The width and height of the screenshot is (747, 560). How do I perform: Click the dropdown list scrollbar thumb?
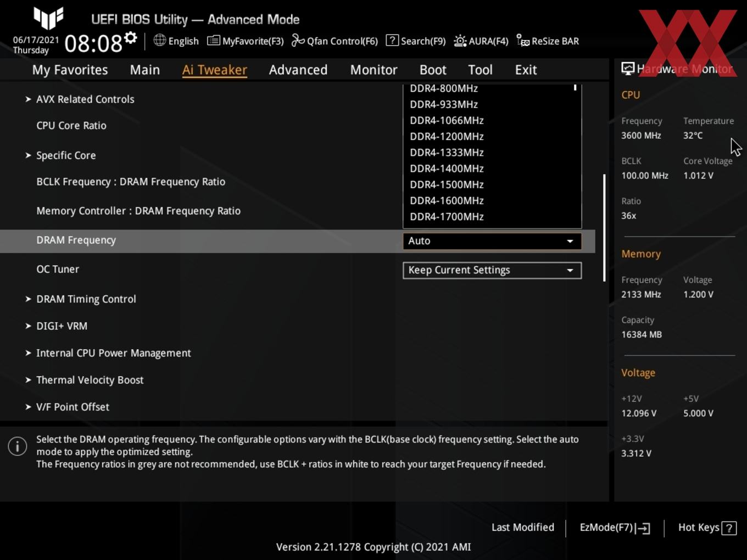point(575,87)
